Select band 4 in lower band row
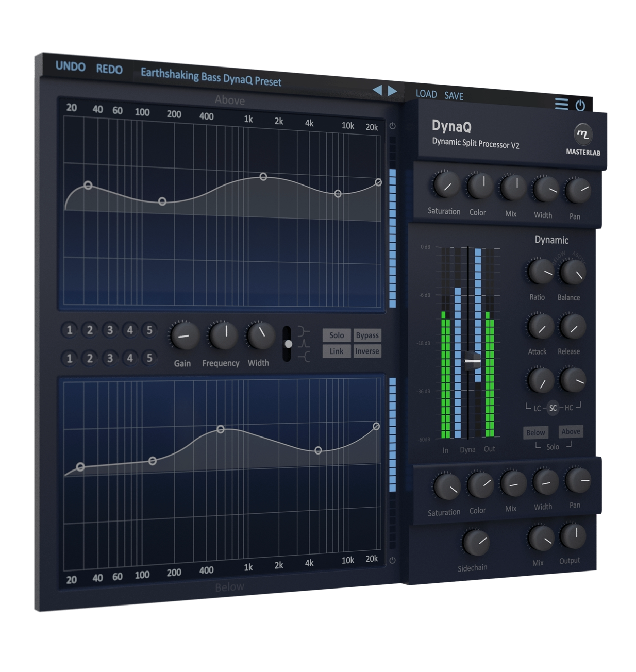This screenshot has width=636, height=672. point(130,358)
